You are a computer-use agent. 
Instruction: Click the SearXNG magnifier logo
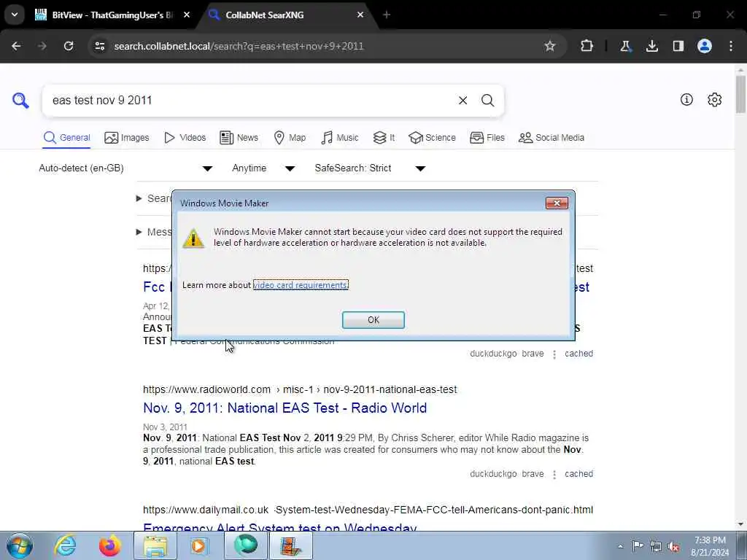point(20,101)
